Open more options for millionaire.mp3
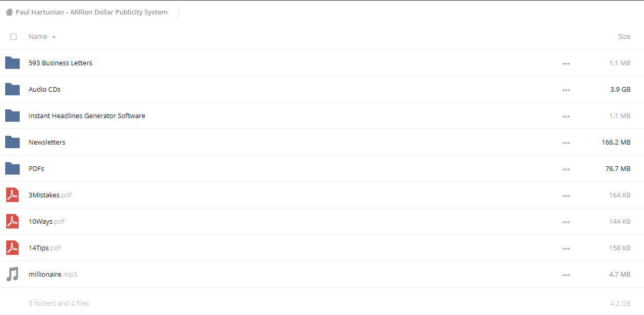The width and height of the screenshot is (644, 315). [566, 275]
